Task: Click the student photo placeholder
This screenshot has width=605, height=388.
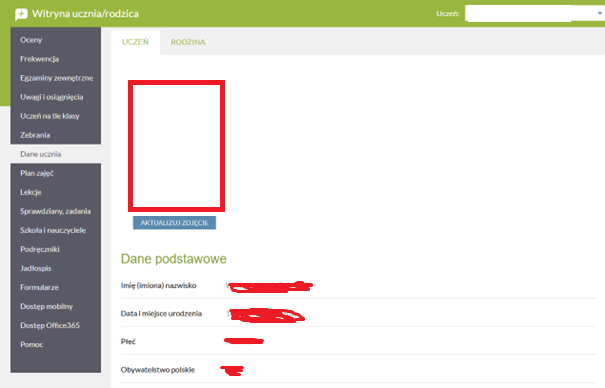Action: (176, 146)
